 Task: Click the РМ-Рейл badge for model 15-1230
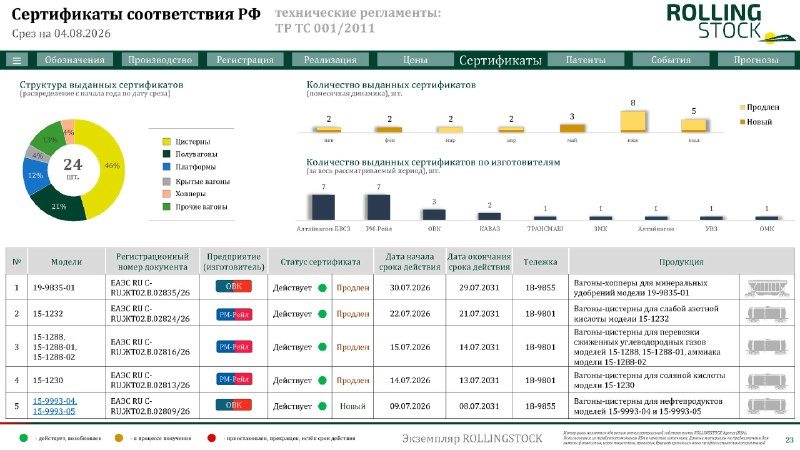[x=234, y=380]
